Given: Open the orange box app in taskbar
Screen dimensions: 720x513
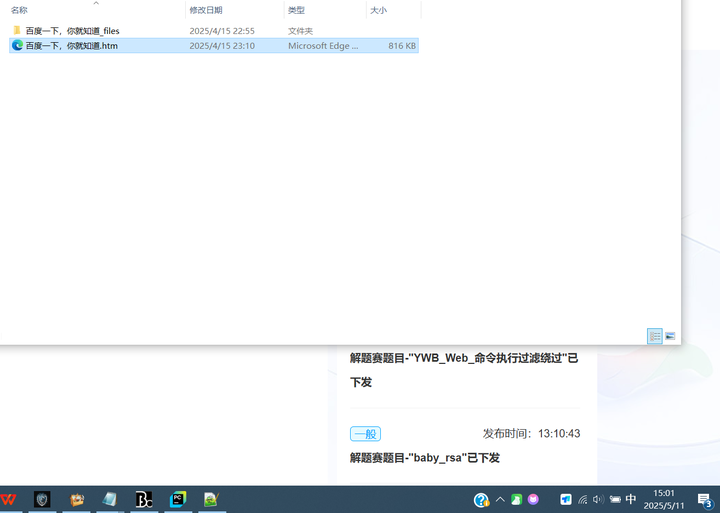Looking at the screenshot, I should (77, 499).
